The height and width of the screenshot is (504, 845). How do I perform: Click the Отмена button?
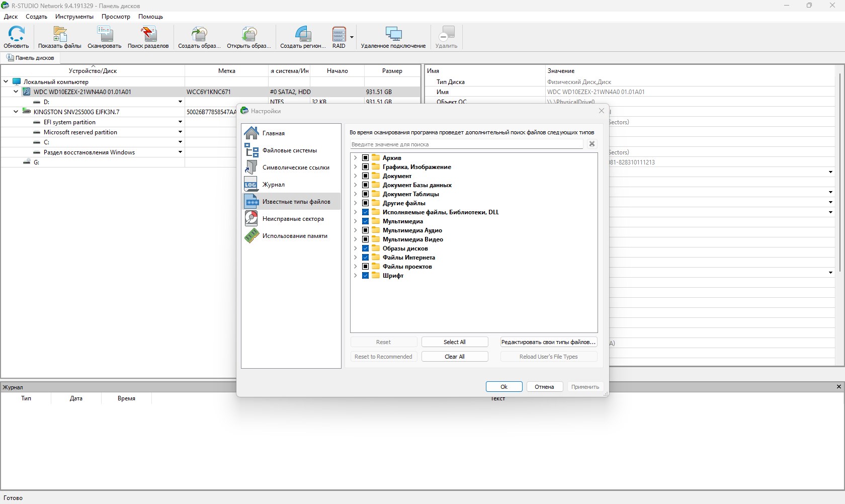544,387
